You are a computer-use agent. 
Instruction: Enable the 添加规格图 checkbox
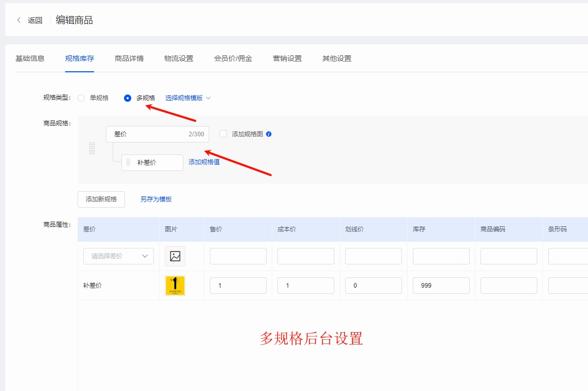click(x=223, y=134)
